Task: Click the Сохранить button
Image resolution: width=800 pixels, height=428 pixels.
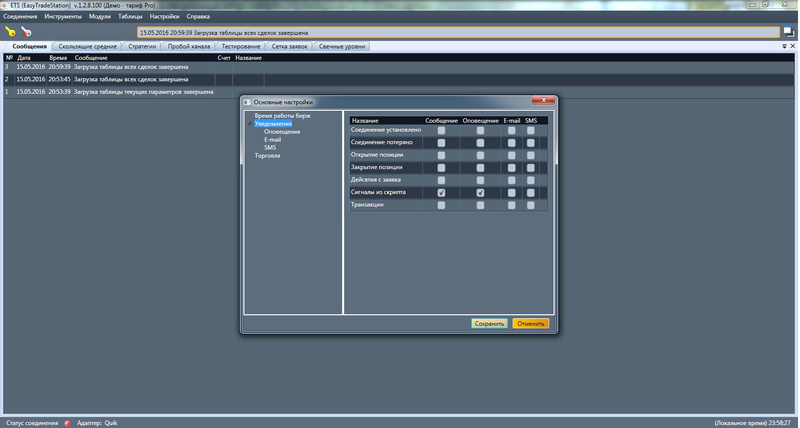Action: pyautogui.click(x=490, y=323)
